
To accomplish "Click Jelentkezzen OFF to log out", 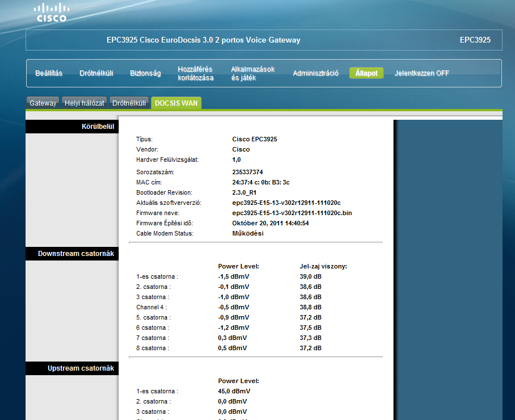I will 422,73.
